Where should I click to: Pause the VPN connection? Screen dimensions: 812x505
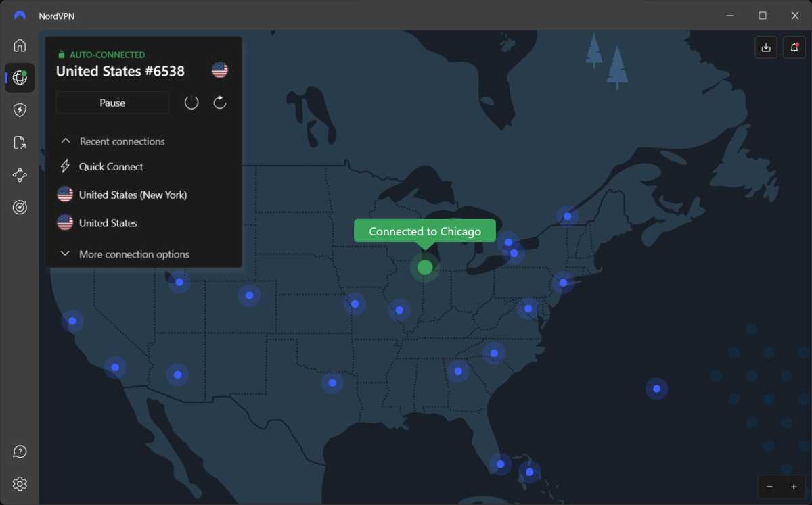click(112, 103)
